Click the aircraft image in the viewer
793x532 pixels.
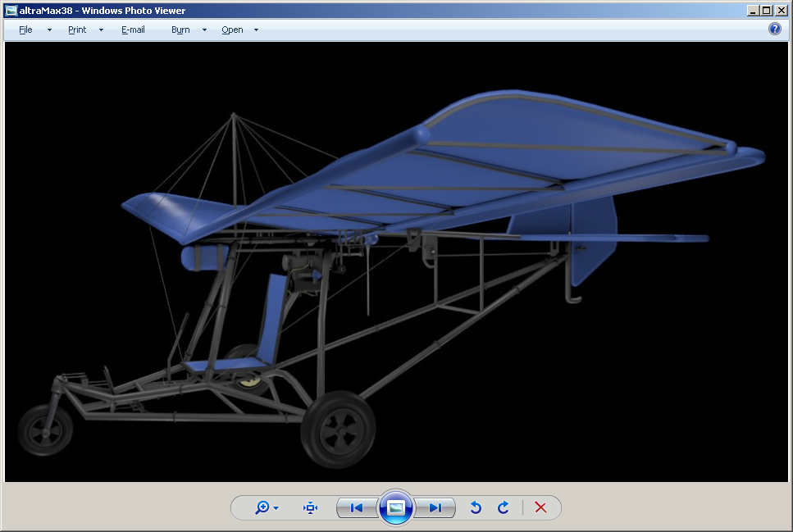point(394,262)
